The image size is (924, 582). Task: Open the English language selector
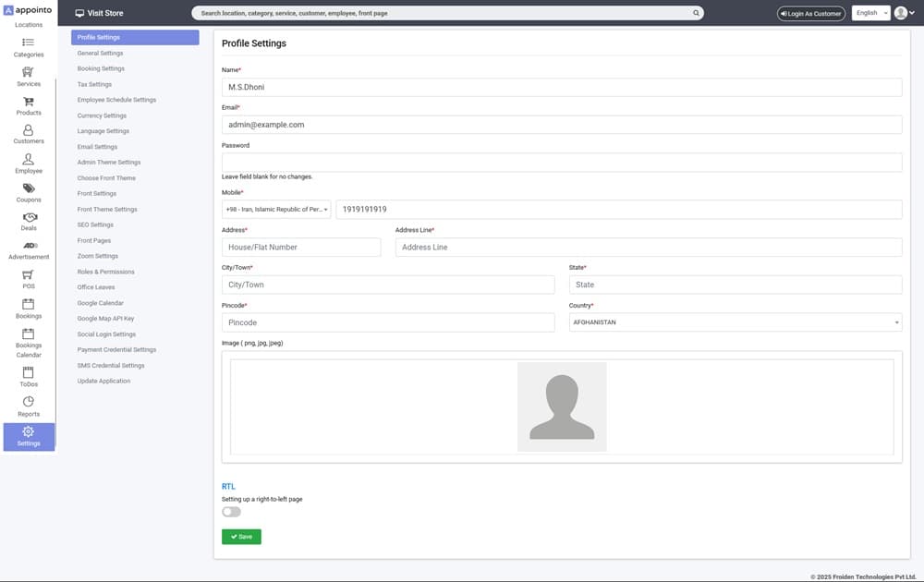(870, 13)
